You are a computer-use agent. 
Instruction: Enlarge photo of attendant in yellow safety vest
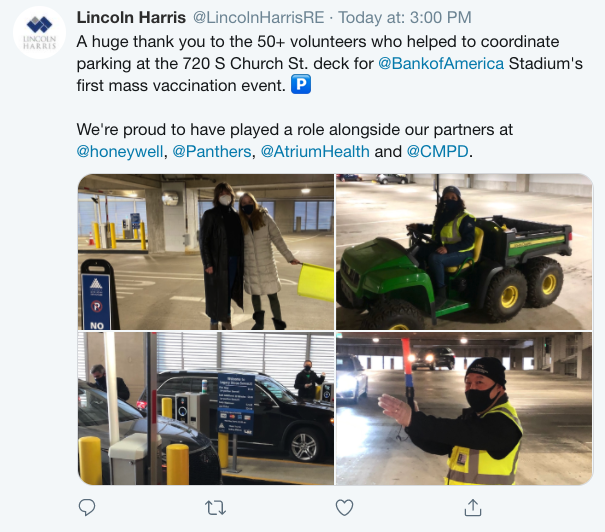464,408
